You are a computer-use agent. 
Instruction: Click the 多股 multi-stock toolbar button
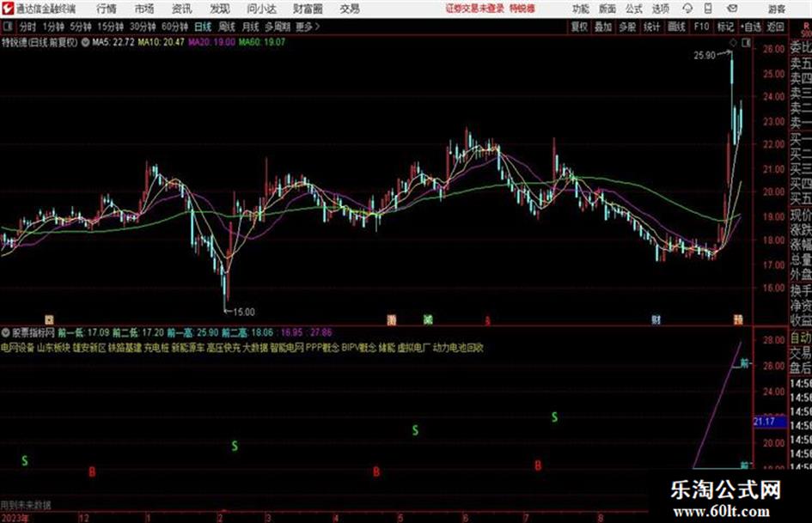627,27
